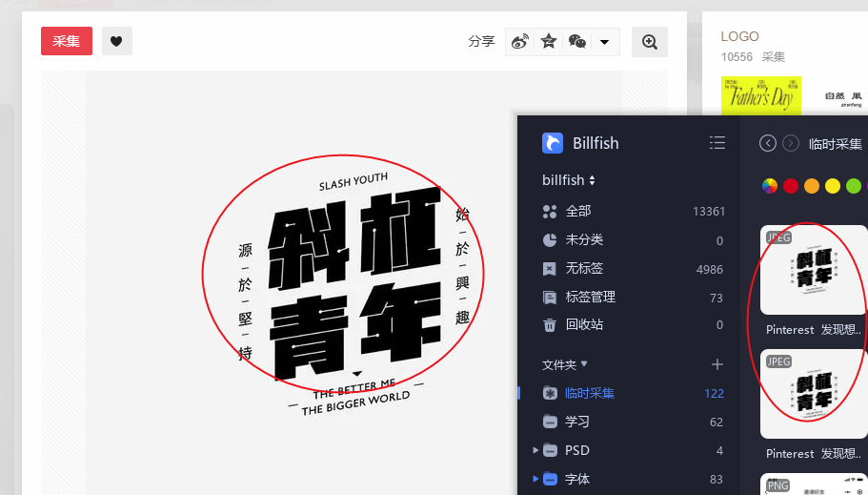Click the 122 count beside 临时采集
868x495 pixels.
pos(714,394)
